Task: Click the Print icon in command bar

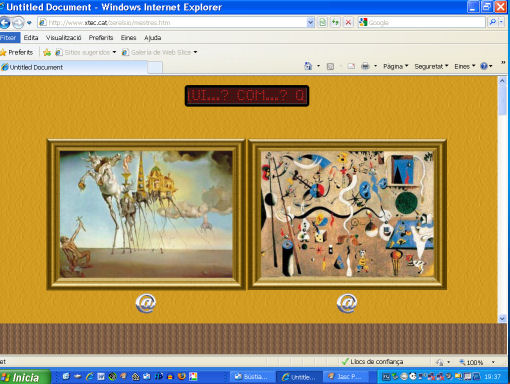Action: point(365,66)
